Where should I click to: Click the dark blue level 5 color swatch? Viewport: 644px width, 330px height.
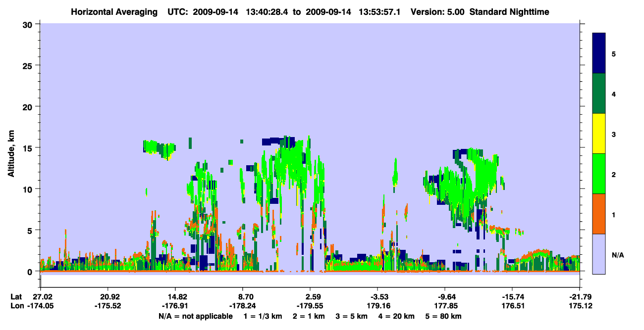click(x=599, y=53)
